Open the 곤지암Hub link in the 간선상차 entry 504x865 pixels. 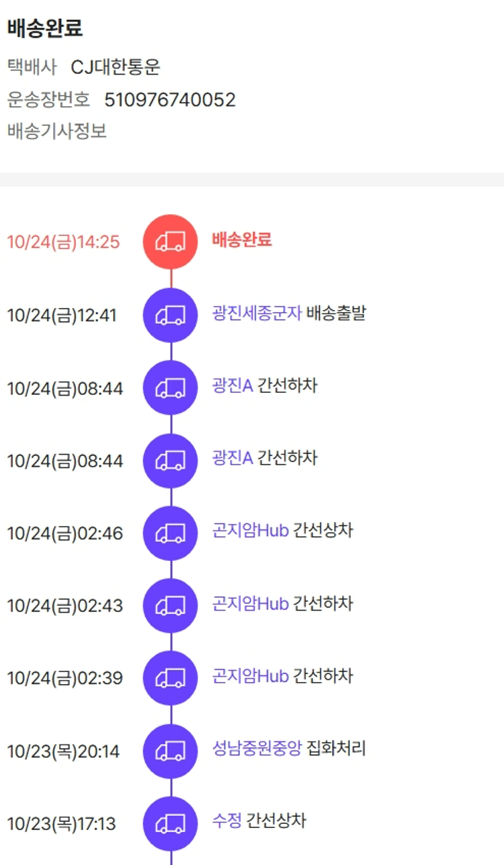(x=250, y=531)
